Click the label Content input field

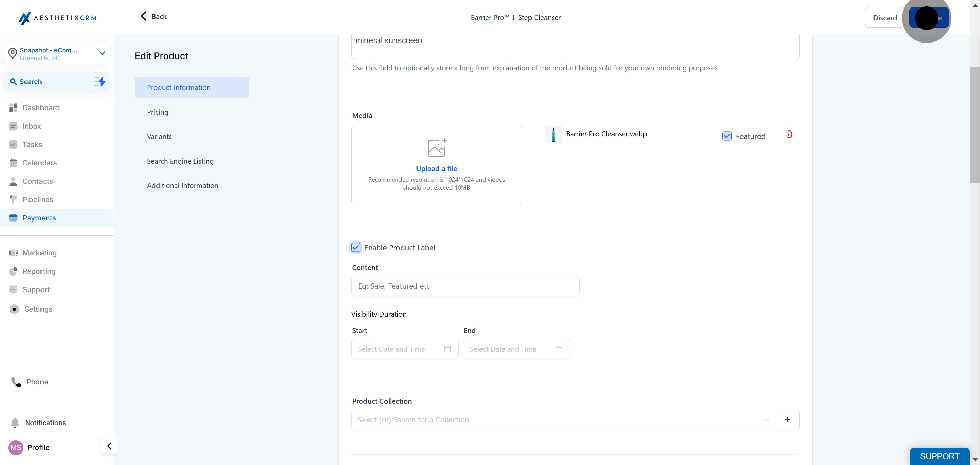pos(465,286)
